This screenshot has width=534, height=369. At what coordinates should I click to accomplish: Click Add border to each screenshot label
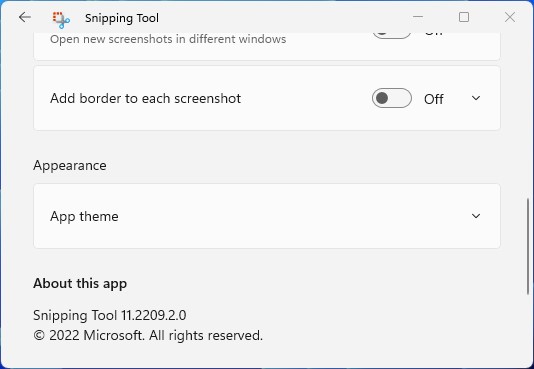[x=145, y=98]
